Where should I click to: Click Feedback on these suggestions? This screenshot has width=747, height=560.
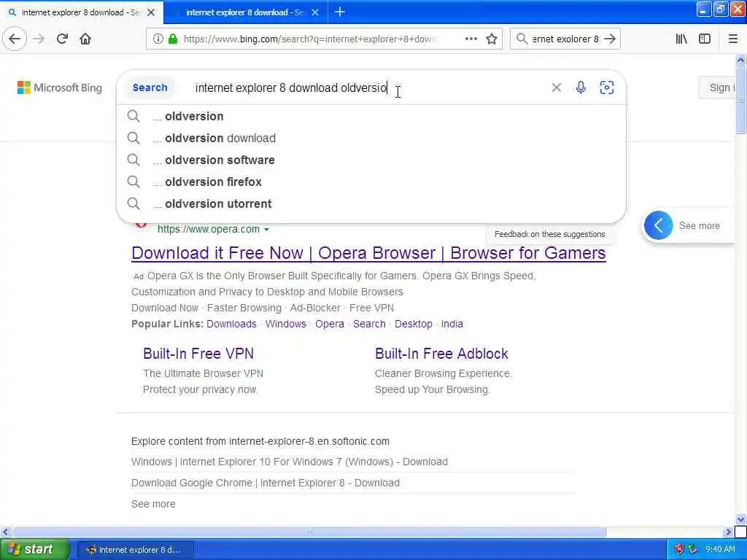pos(549,234)
